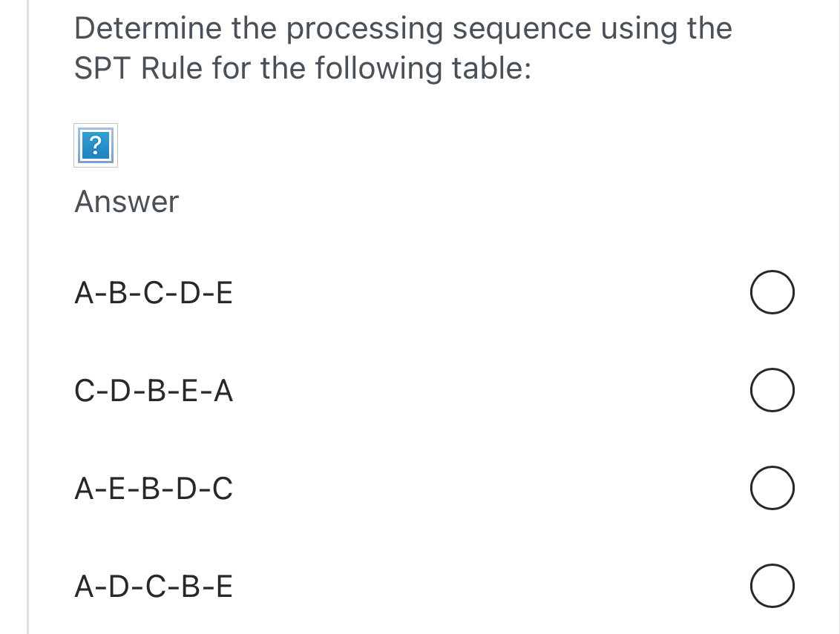Screen dimensions: 840x634
Task: Mark the last answer choice circle
Action: tap(772, 586)
